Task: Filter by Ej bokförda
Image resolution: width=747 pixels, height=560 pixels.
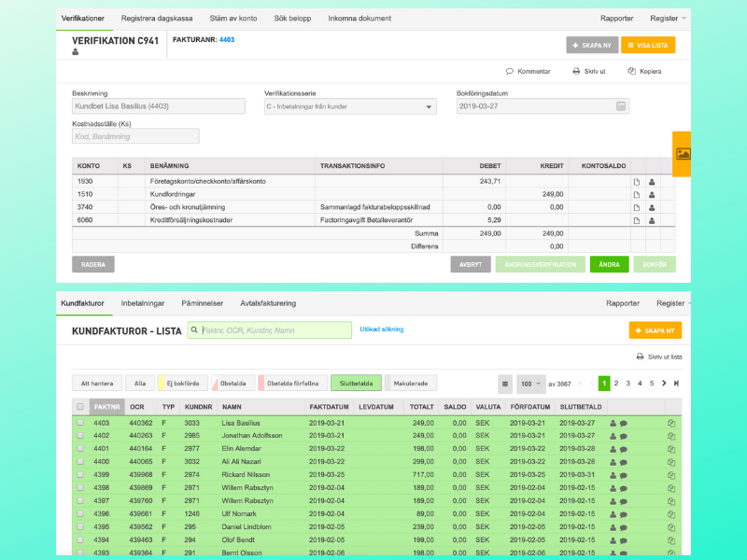Action: (183, 384)
